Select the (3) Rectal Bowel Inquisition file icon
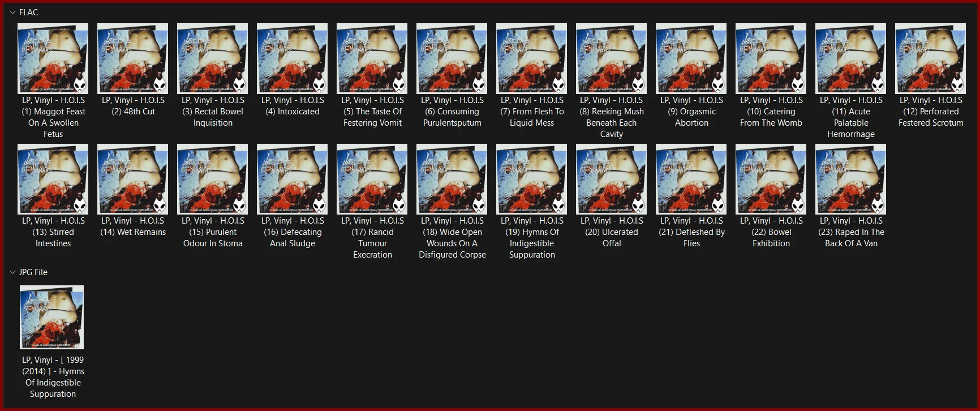Viewport: 980px width, 411px height. pyautogui.click(x=213, y=58)
